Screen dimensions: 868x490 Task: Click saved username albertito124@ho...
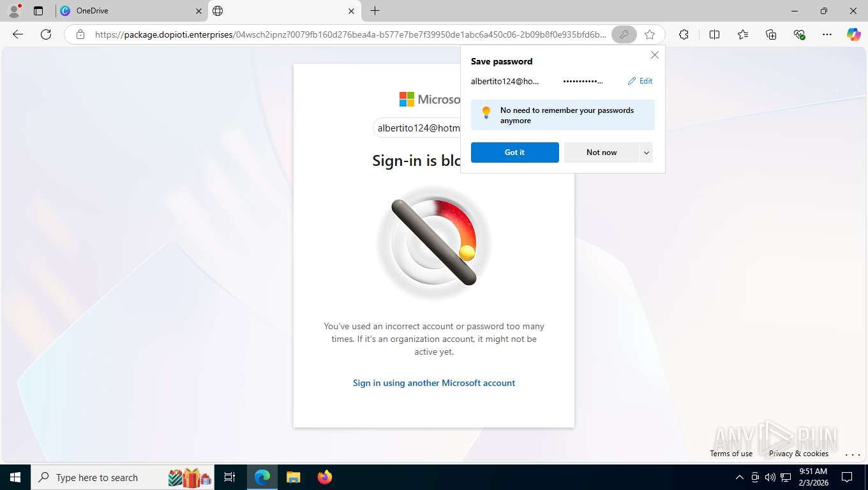click(505, 81)
